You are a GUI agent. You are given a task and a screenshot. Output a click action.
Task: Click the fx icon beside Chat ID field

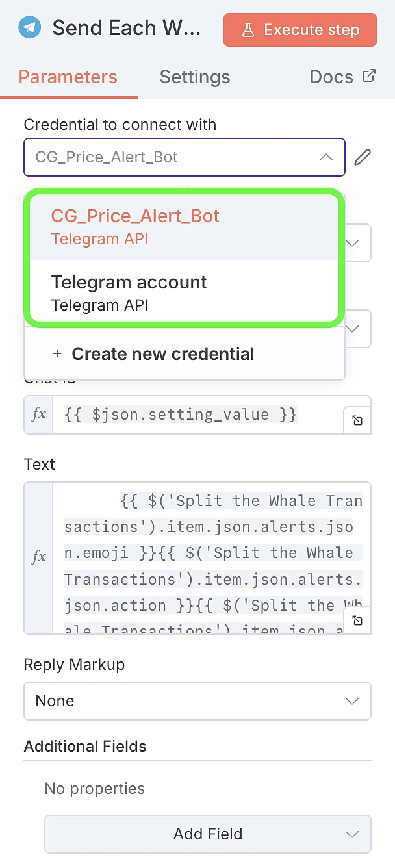[39, 415]
